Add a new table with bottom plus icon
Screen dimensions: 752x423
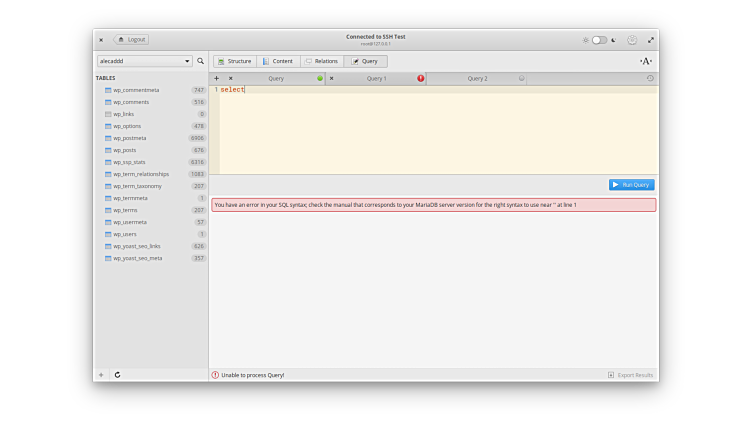point(100,375)
